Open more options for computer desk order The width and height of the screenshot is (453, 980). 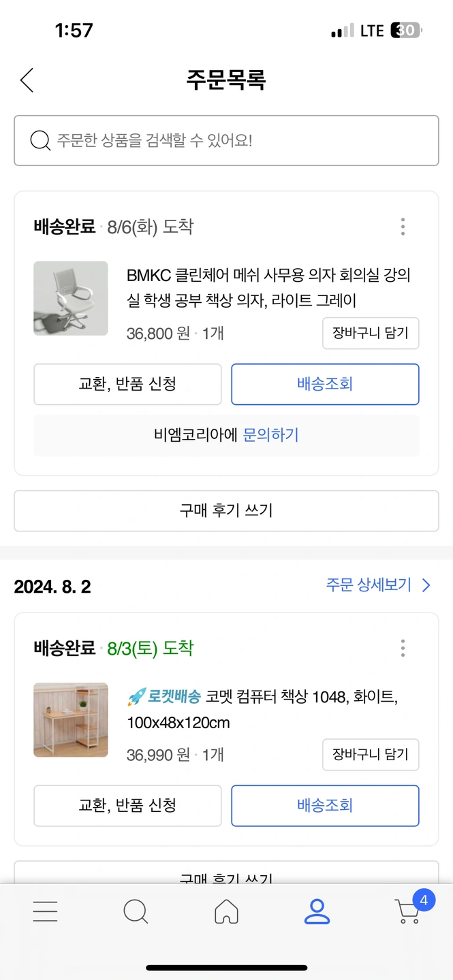pyautogui.click(x=403, y=648)
